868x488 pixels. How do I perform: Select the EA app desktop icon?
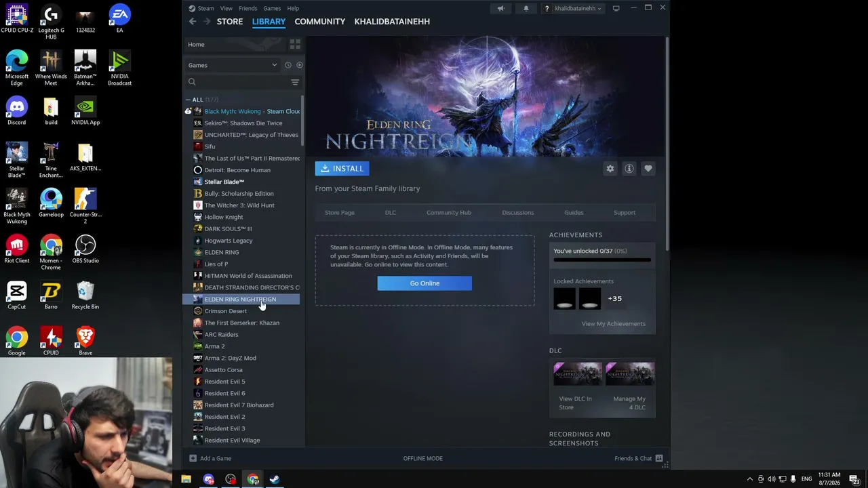pyautogui.click(x=119, y=18)
